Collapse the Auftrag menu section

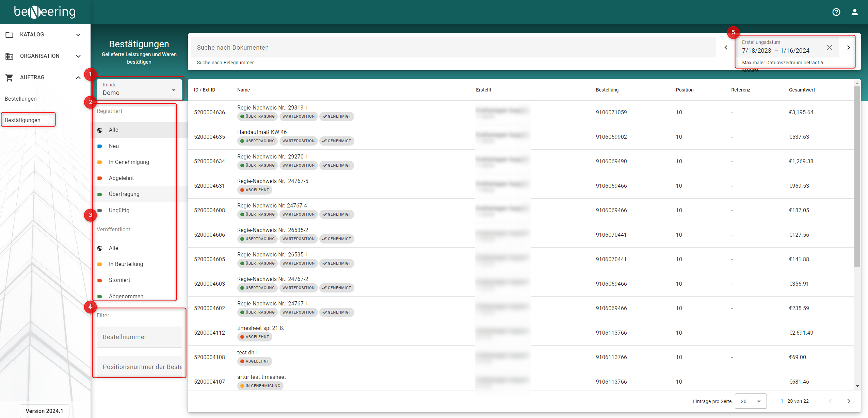pos(78,78)
